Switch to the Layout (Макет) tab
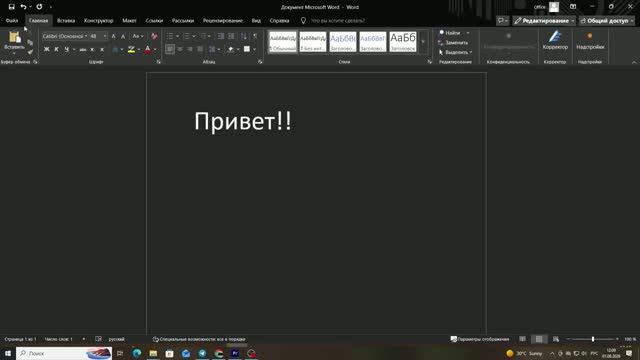The width and height of the screenshot is (640, 360). (129, 20)
